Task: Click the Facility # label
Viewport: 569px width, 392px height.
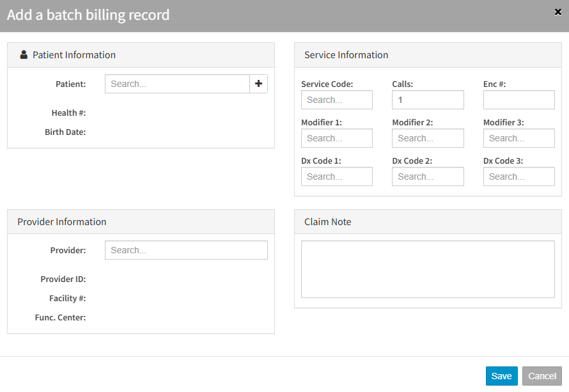Action: [x=68, y=299]
